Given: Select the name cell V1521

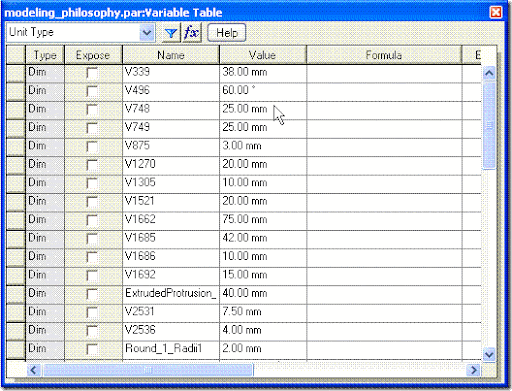Looking at the screenshot, I should coord(171,202).
